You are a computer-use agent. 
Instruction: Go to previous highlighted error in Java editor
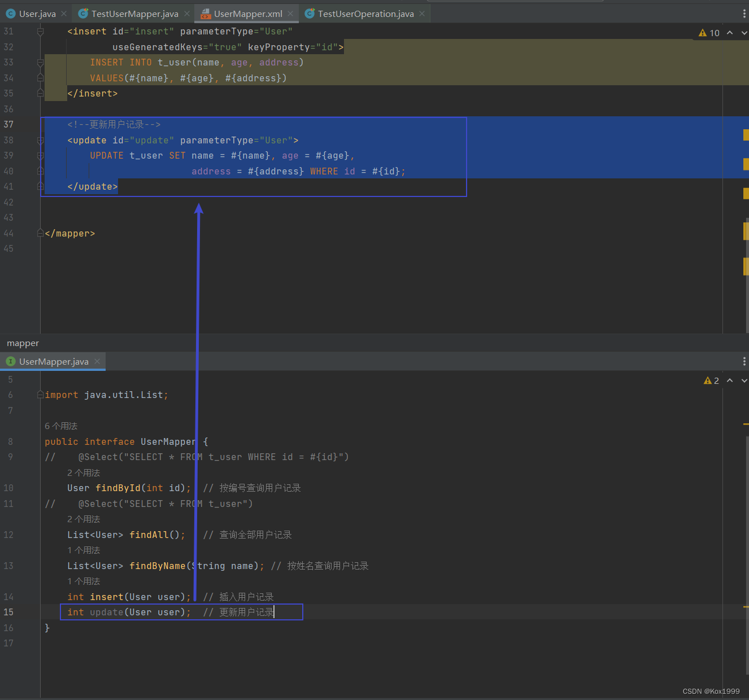730,380
